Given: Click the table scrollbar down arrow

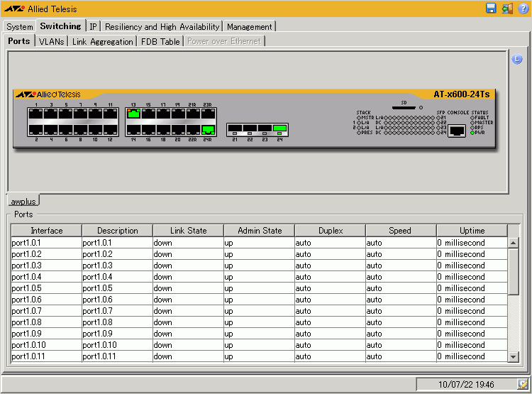Looking at the screenshot, I should click(514, 356).
